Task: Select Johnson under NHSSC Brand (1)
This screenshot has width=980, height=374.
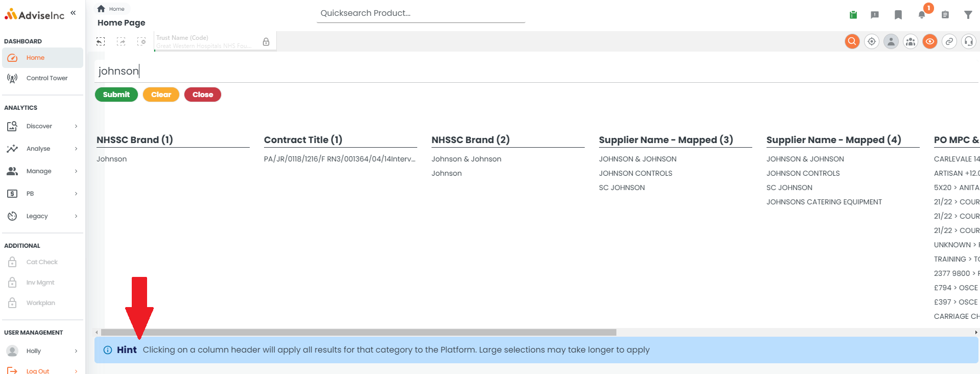Action: [x=112, y=159]
